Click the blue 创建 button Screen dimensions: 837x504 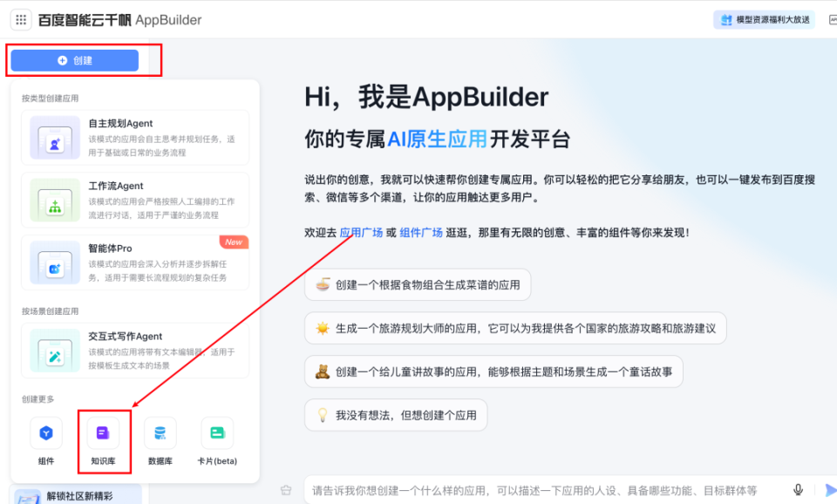75,60
